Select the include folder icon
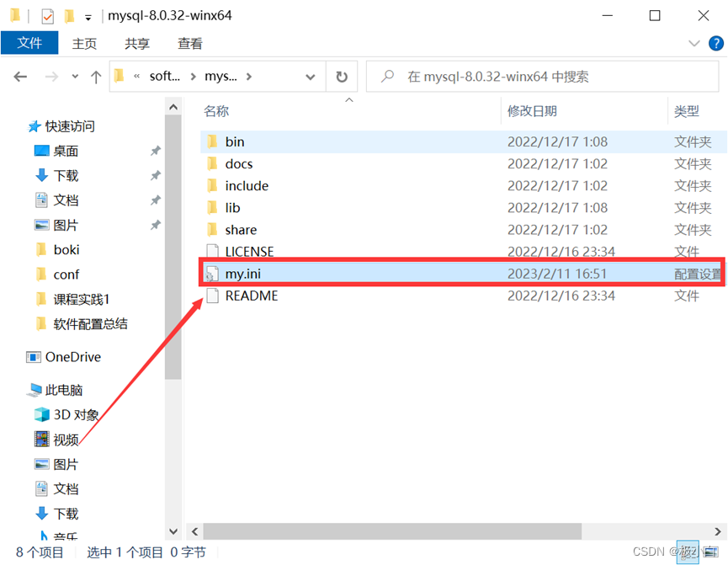The height and width of the screenshot is (565, 728). [212, 185]
